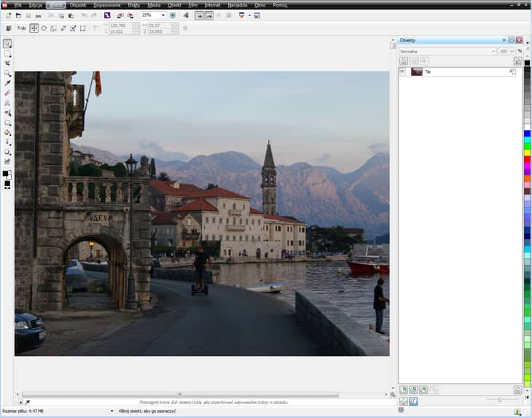Select the Rectangle Mask tool

(8, 54)
